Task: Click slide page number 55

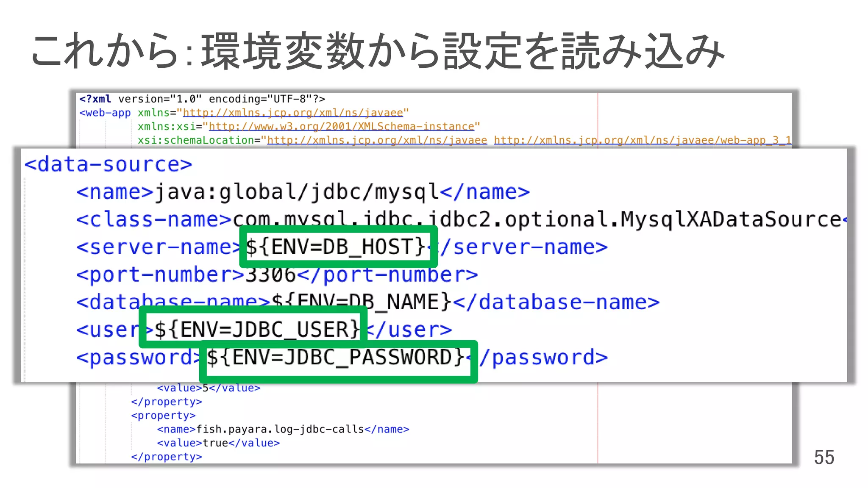Action: pos(823,457)
